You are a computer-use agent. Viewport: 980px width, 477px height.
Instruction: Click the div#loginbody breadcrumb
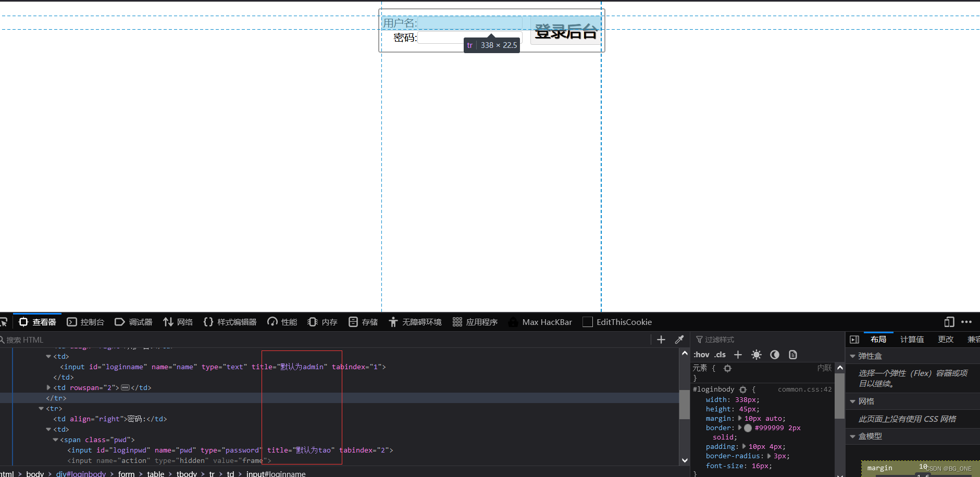click(81, 473)
